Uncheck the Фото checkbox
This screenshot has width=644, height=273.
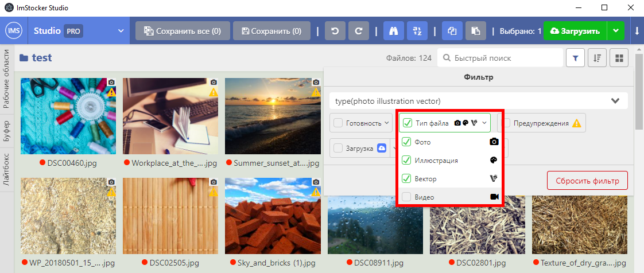406,142
